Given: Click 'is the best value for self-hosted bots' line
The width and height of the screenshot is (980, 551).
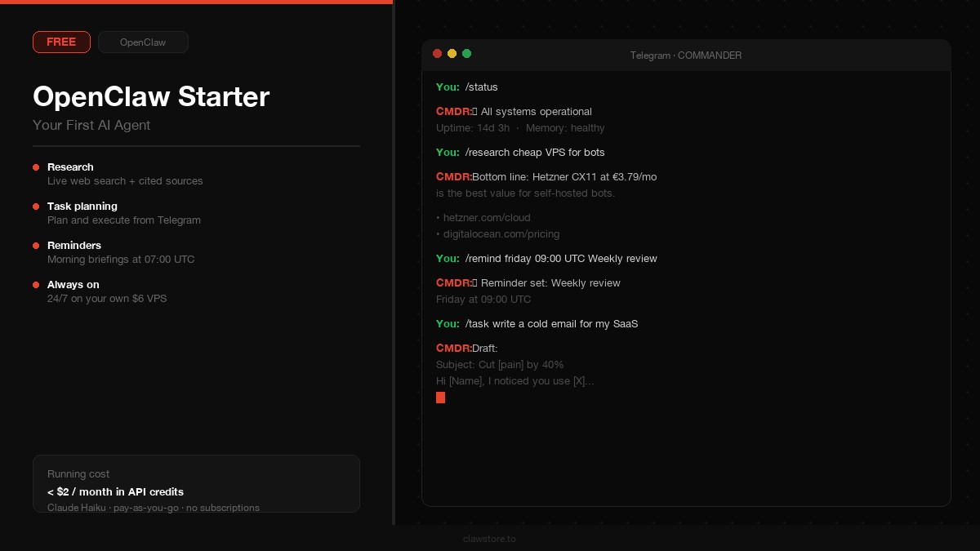Looking at the screenshot, I should [526, 193].
